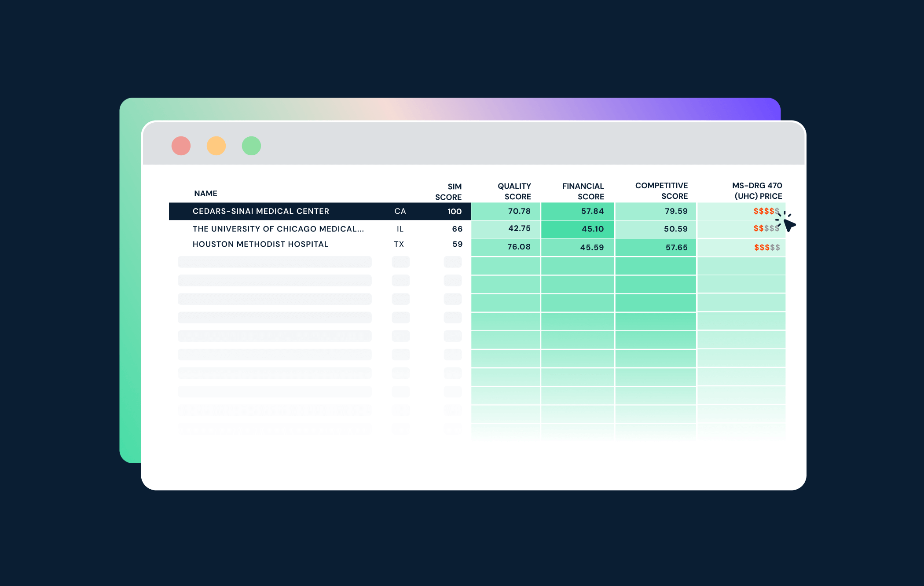
Task: Sort by the NAME column header
Action: click(x=205, y=194)
